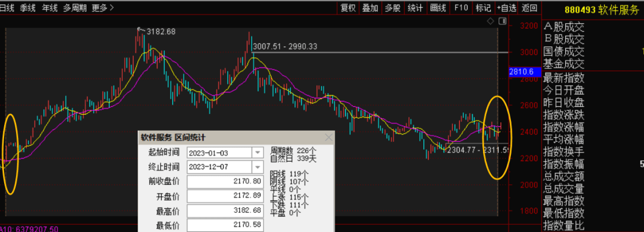The height and width of the screenshot is (232, 644).
Task: Toggle the panel layout icon near the price axis
Action: click(x=502, y=21)
